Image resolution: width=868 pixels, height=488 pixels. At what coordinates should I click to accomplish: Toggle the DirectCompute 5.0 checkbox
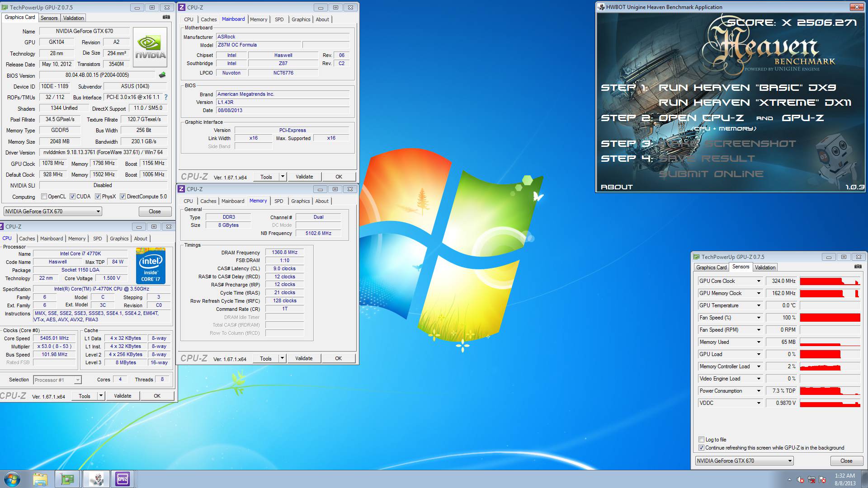(123, 197)
